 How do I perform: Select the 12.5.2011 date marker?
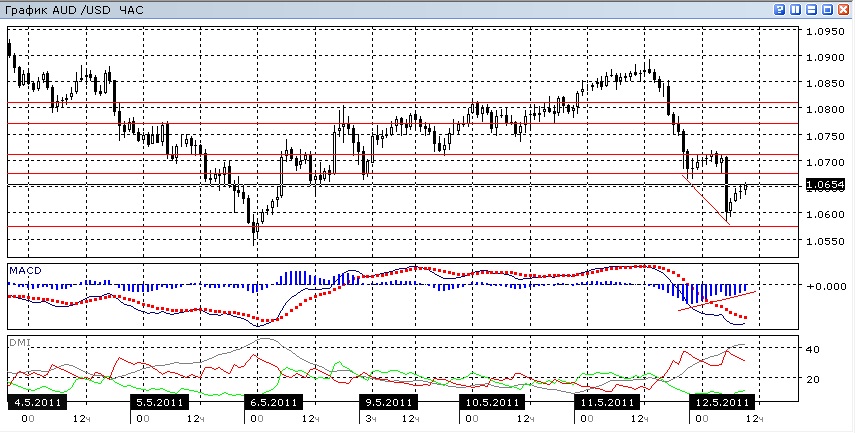point(721,402)
